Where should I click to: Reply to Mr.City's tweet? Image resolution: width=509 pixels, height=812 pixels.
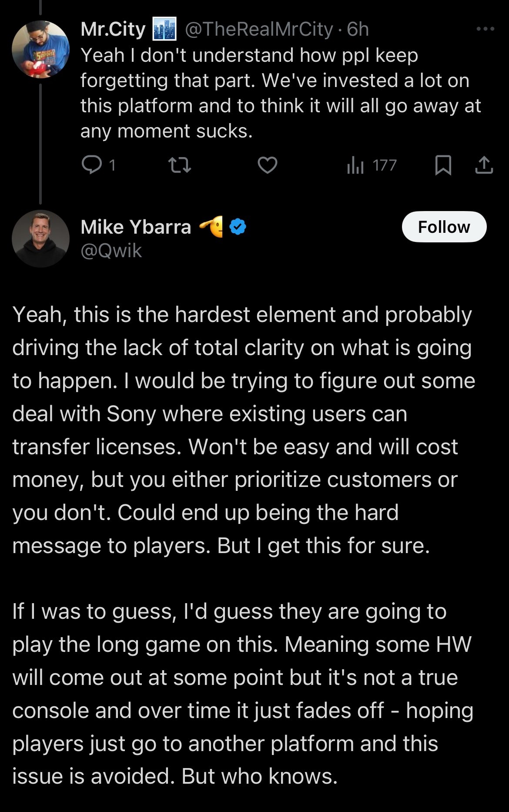[92, 165]
